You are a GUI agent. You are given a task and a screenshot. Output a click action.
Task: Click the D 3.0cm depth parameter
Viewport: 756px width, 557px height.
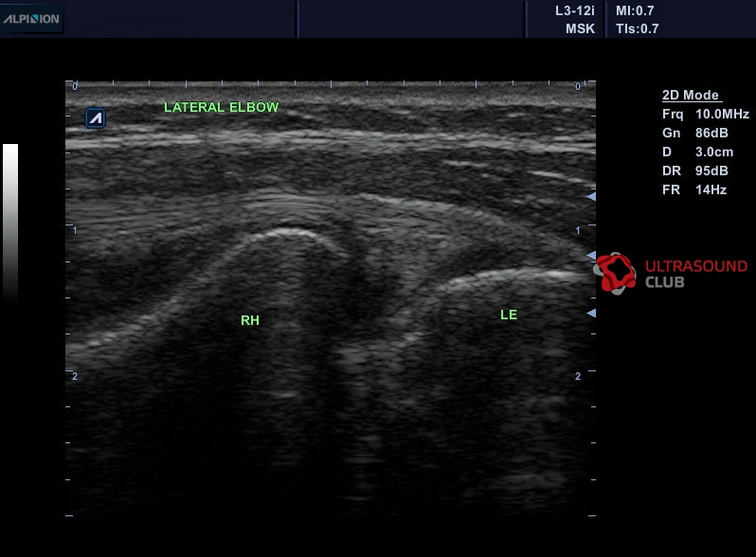pos(697,152)
